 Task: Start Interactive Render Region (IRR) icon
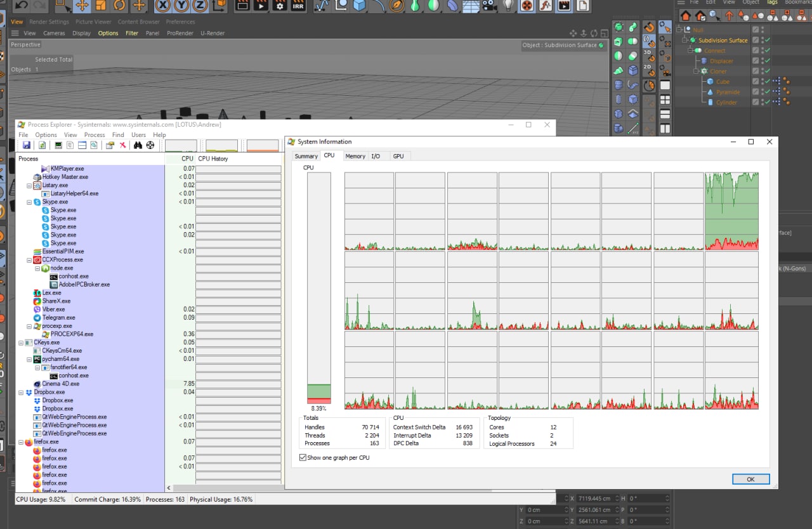298,6
